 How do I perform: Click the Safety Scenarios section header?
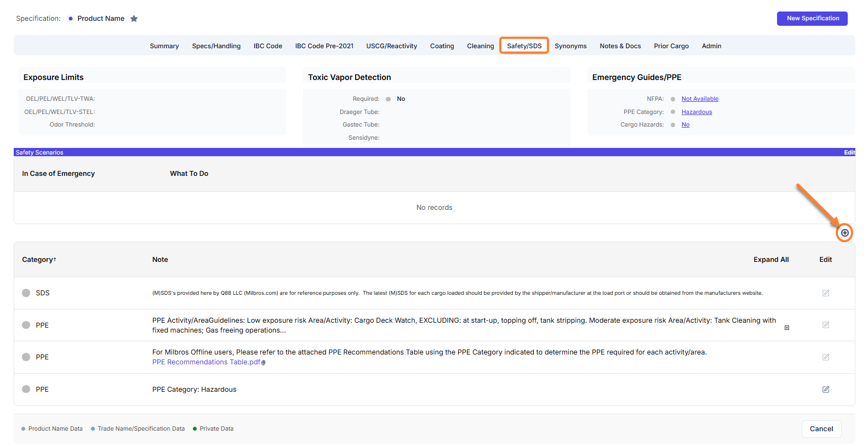[39, 152]
